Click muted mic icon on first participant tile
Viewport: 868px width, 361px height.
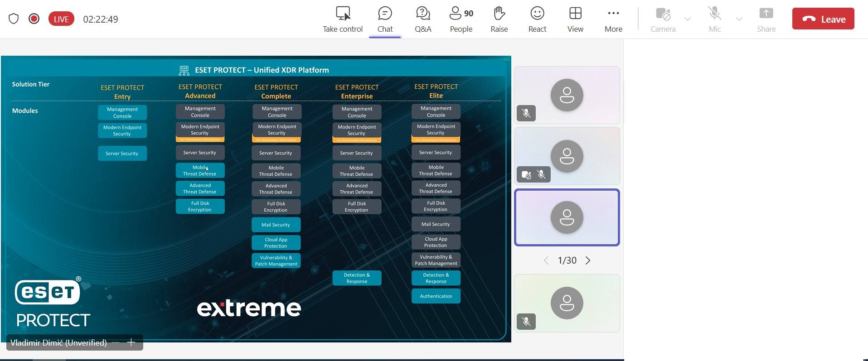(526, 113)
